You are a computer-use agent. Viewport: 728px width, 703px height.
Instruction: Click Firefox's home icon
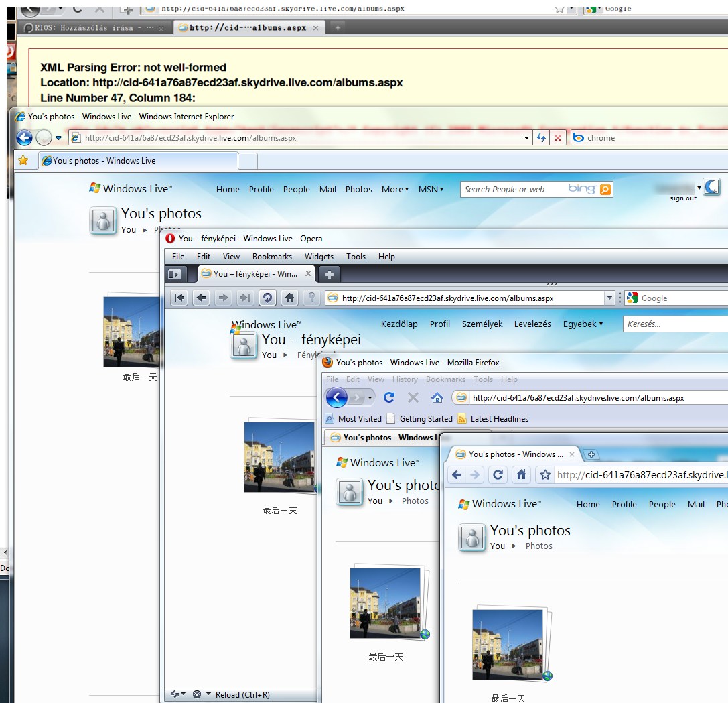point(437,397)
